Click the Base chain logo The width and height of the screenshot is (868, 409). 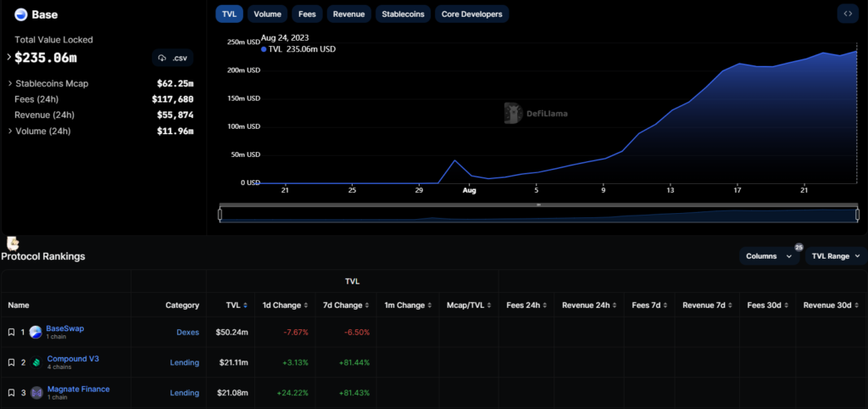coord(21,14)
